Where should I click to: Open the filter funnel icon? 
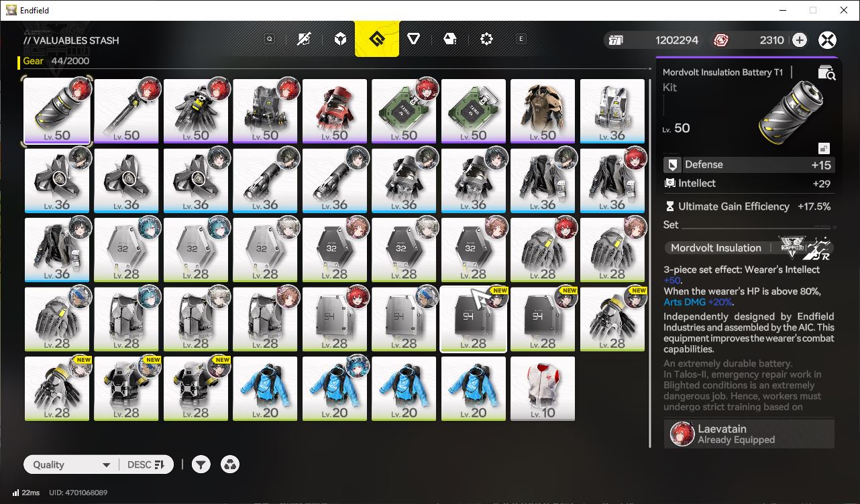pos(201,464)
